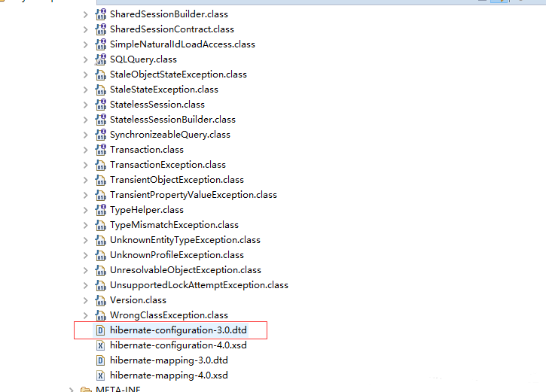The image size is (546, 392).
Task: Select hibernate-mapping-3.0.dtd file name
Action: point(169,360)
